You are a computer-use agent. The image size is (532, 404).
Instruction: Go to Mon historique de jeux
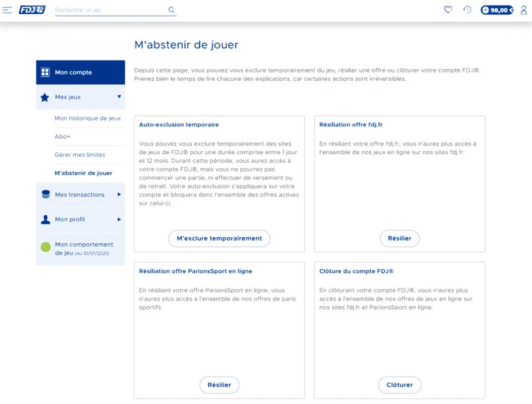[x=88, y=118]
